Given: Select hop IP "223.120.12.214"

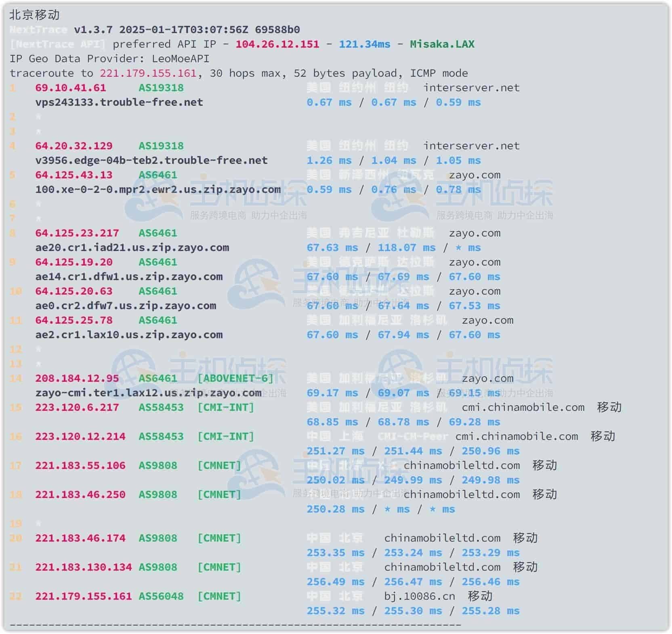Looking at the screenshot, I should [x=80, y=436].
